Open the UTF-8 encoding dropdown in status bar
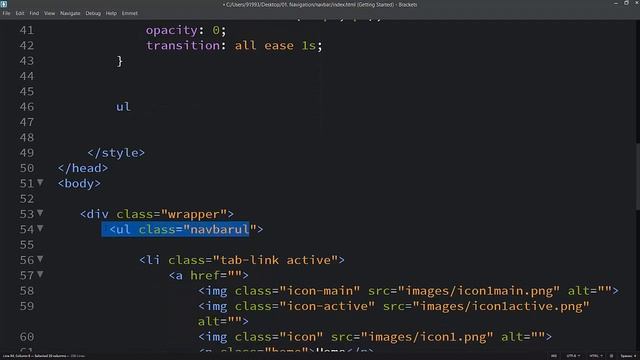 click(x=573, y=356)
